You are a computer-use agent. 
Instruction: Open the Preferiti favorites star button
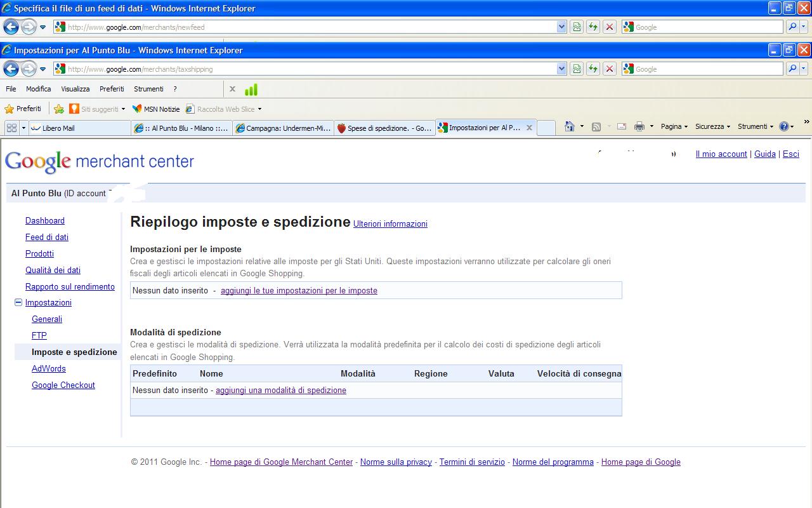[x=23, y=109]
